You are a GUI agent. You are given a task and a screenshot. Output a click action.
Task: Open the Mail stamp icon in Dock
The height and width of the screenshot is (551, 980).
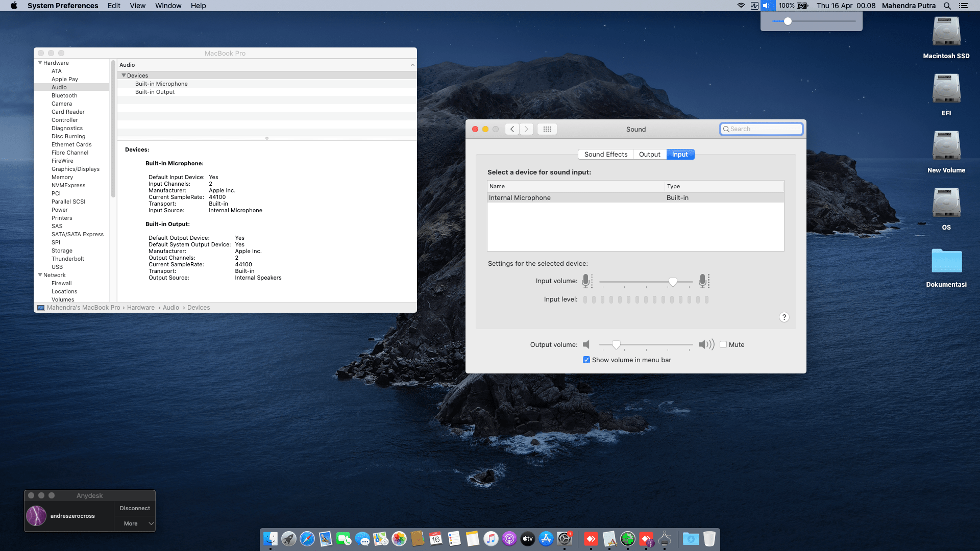tap(326, 539)
